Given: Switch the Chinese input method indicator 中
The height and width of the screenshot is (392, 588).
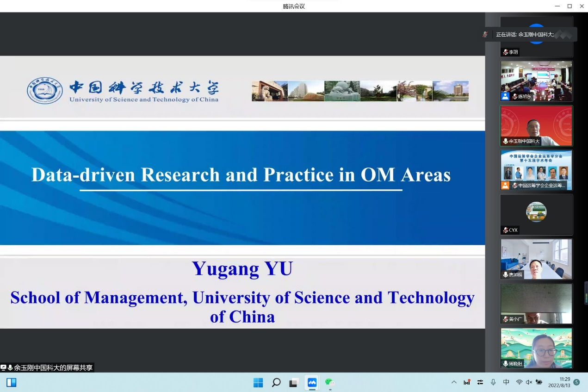Looking at the screenshot, I should [506, 382].
